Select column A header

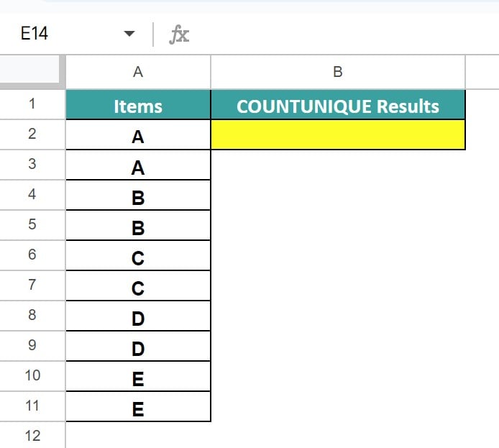point(138,72)
